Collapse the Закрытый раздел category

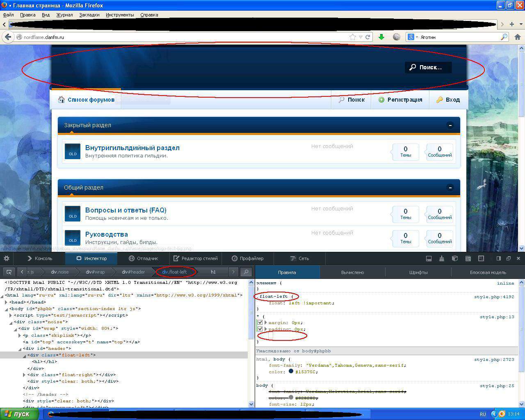450,125
